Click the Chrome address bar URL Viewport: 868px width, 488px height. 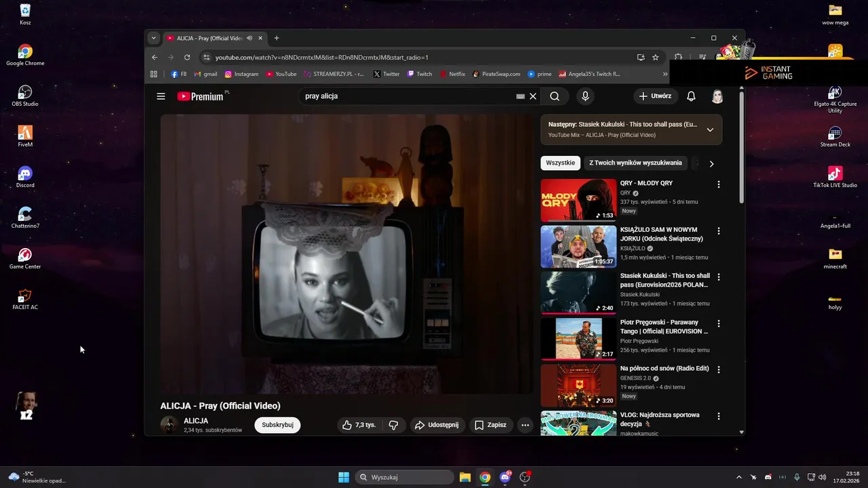[322, 58]
